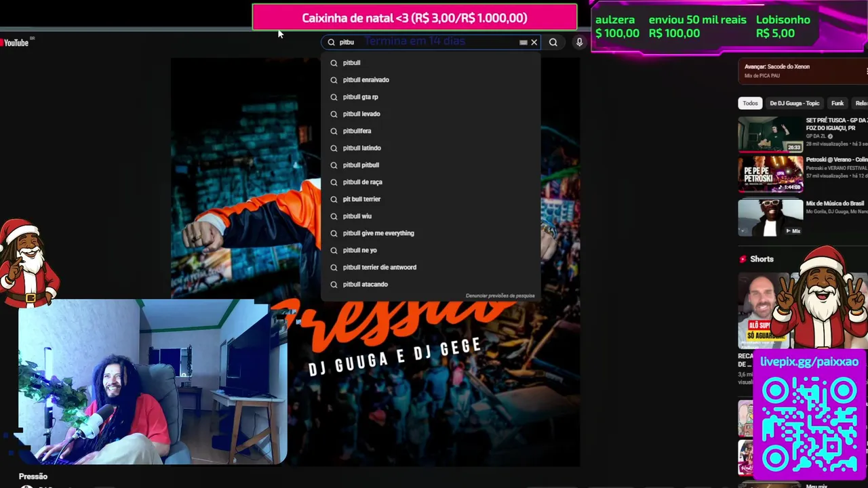868x488 pixels.
Task: Choose suggestion 'pitbull wiu'
Action: [x=431, y=216]
